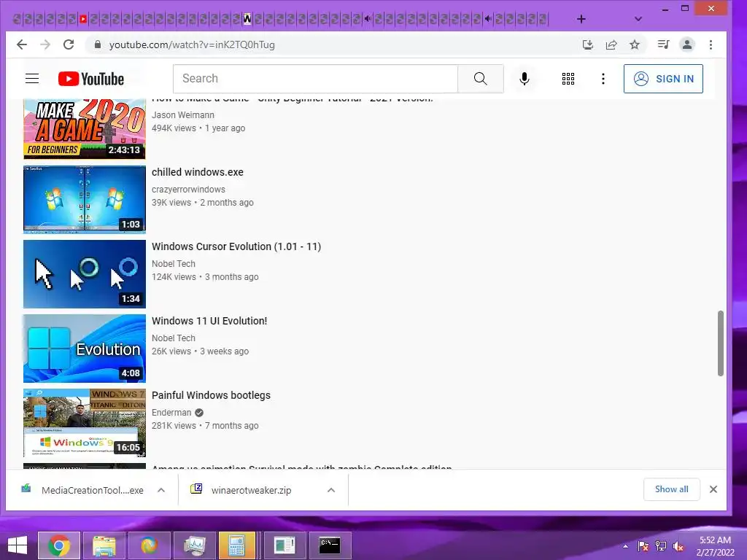Viewport: 747px width, 560px height.
Task: Go back to the previous page
Action: click(22, 44)
